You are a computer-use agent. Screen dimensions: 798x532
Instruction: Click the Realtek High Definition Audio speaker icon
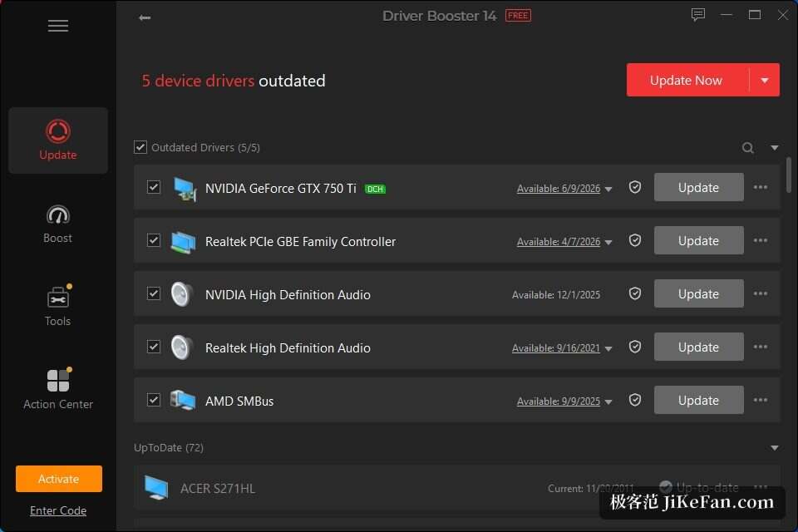182,347
